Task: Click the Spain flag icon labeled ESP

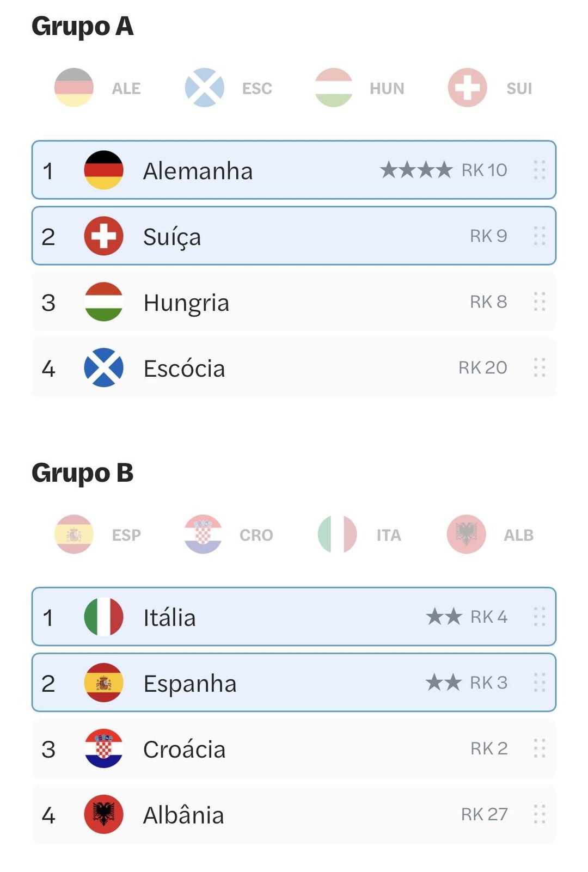Action: click(x=74, y=535)
